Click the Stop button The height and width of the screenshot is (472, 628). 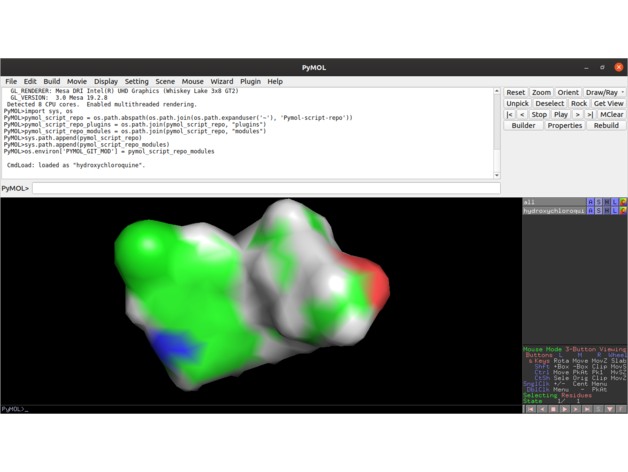pos(539,115)
